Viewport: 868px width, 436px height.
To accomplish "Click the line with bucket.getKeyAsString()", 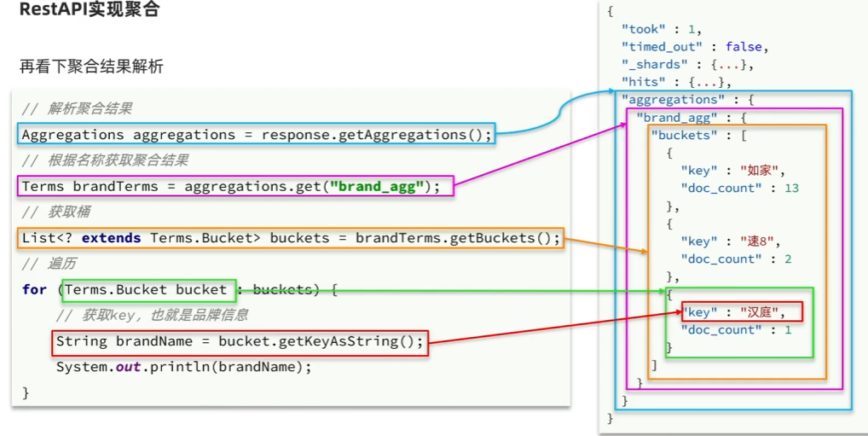I will tap(240, 342).
